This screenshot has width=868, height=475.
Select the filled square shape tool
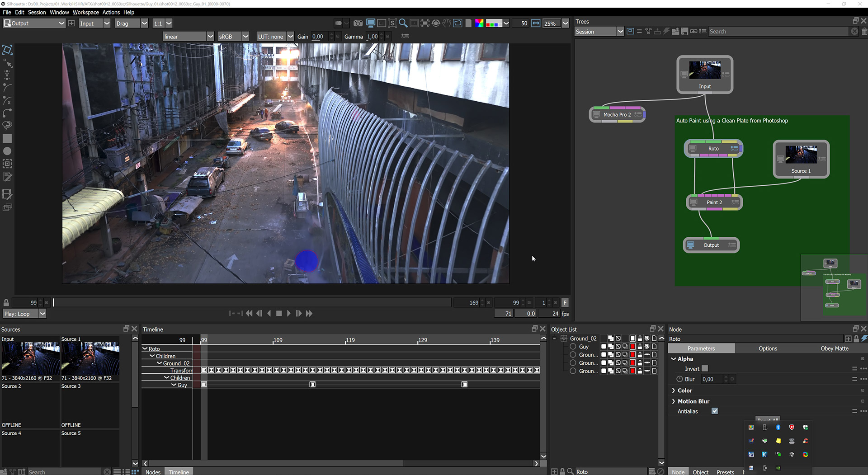pos(7,138)
